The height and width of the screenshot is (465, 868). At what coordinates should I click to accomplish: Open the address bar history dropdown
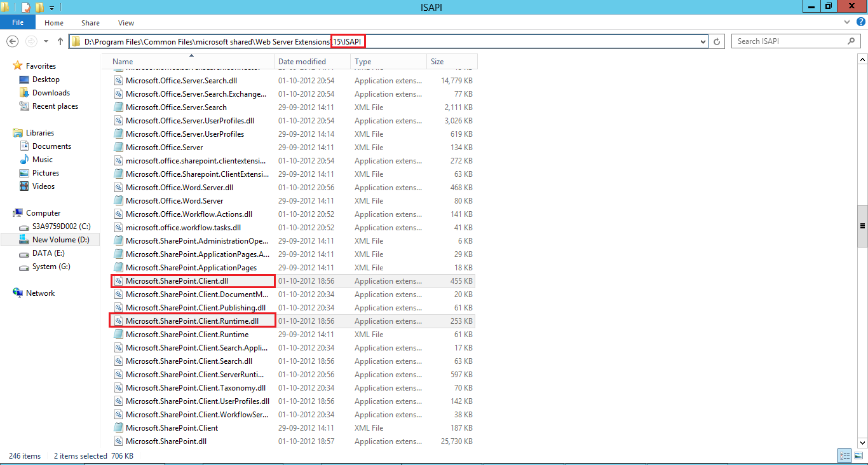click(703, 41)
